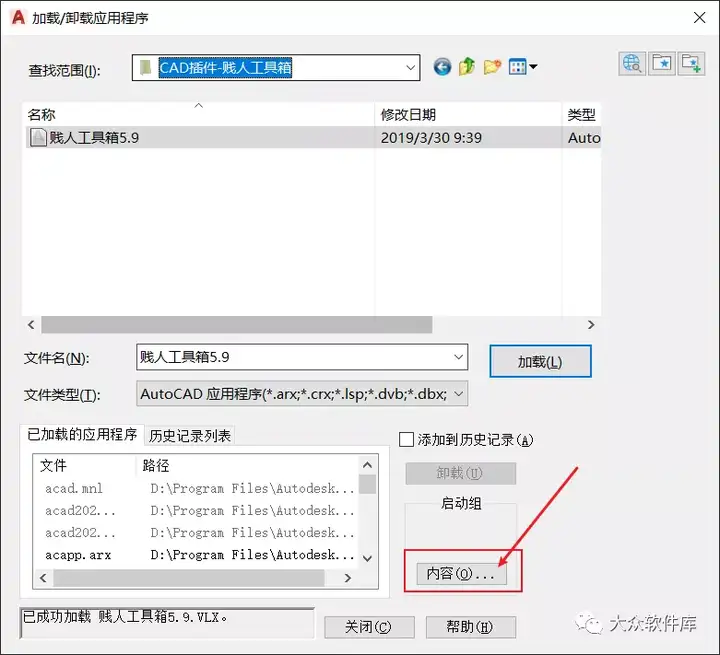The width and height of the screenshot is (720, 655).
Task: Expand the 查找范围 folder dropdown
Action: coord(410,68)
